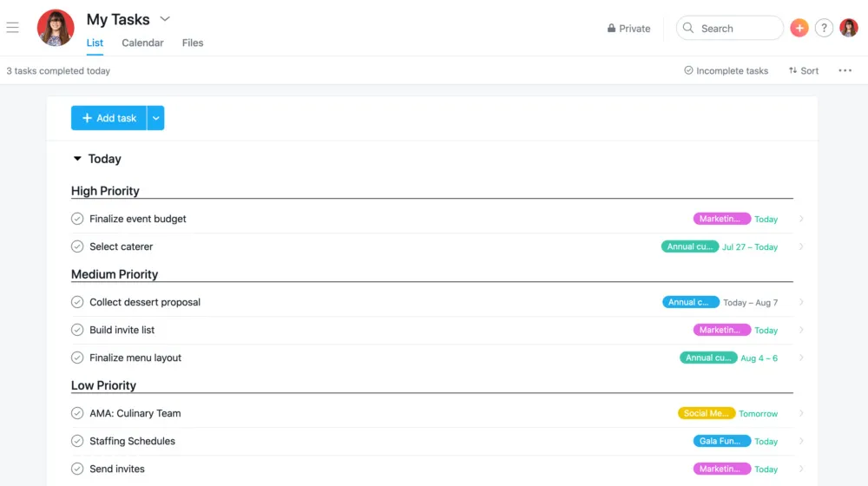Click the Add task button
The image size is (868, 486).
(x=108, y=118)
